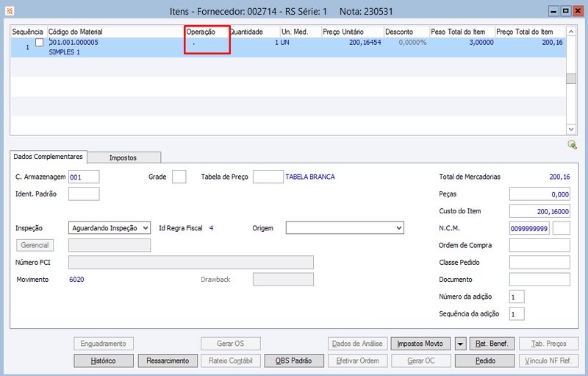Click the Ordem de Compra field
This screenshot has width=588, height=376.
pyautogui.click(x=539, y=245)
